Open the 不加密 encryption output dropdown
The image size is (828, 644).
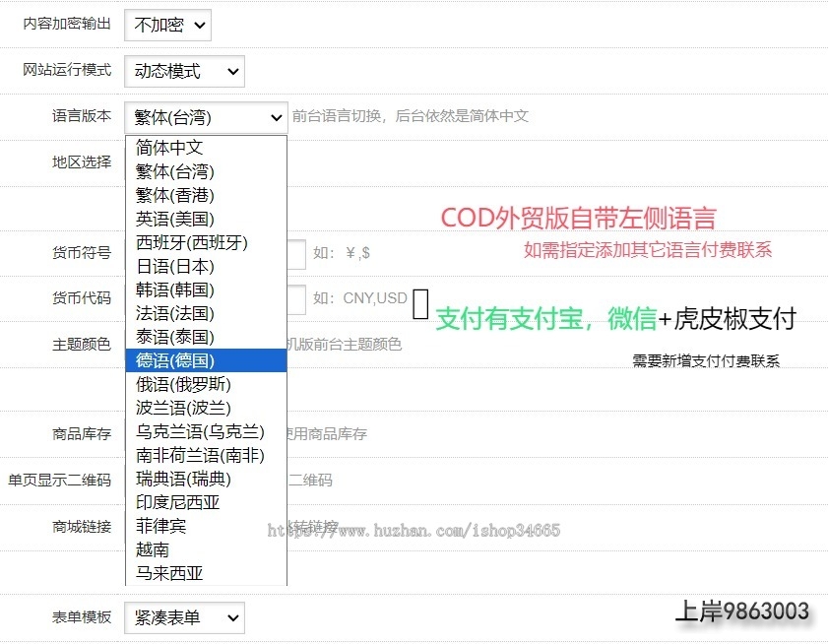pos(167,26)
